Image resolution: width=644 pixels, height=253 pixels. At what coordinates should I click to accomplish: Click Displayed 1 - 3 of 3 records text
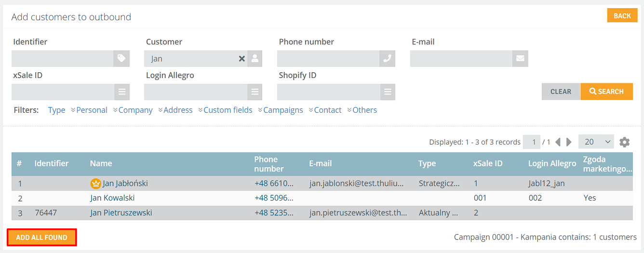pyautogui.click(x=475, y=142)
